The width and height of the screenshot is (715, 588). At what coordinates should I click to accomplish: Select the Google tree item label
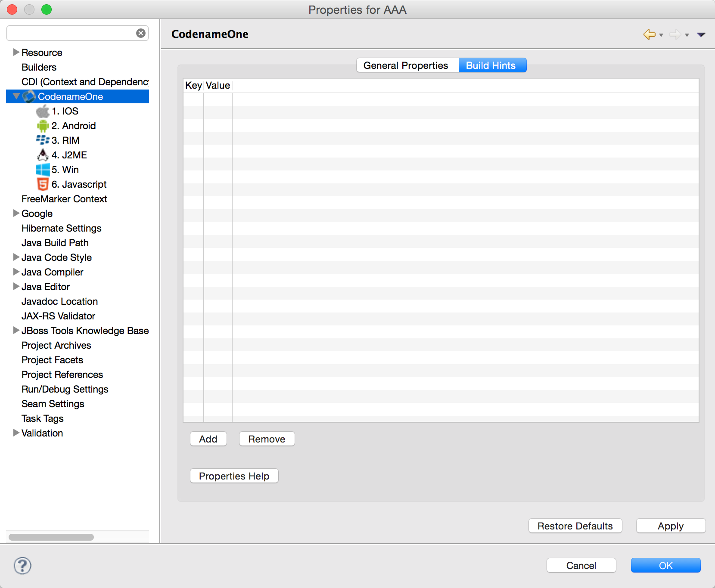(37, 214)
